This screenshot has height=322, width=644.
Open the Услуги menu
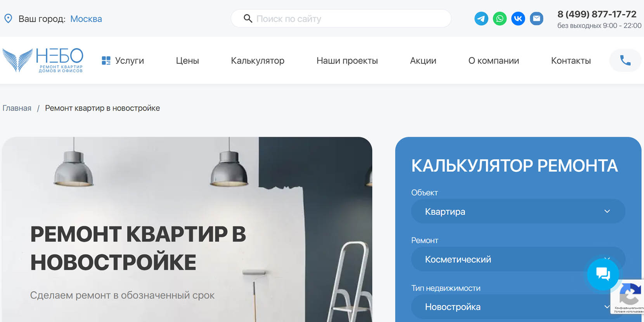(x=123, y=61)
